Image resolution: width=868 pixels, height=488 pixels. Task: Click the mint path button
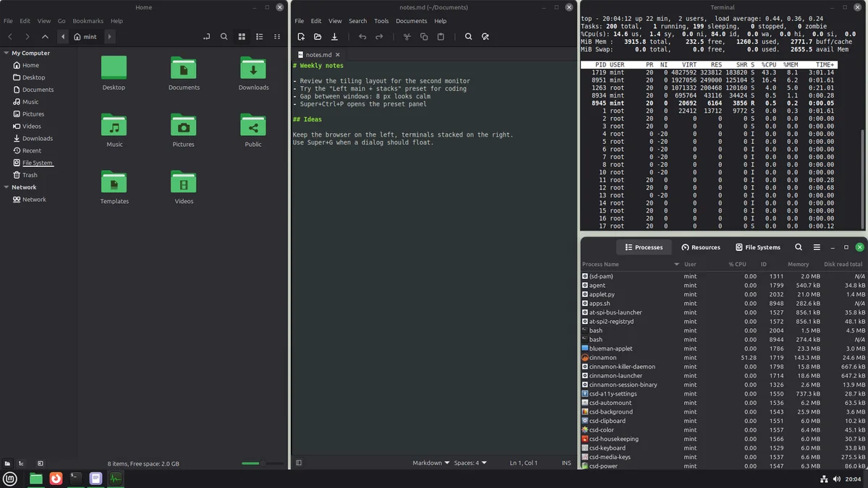[86, 36]
